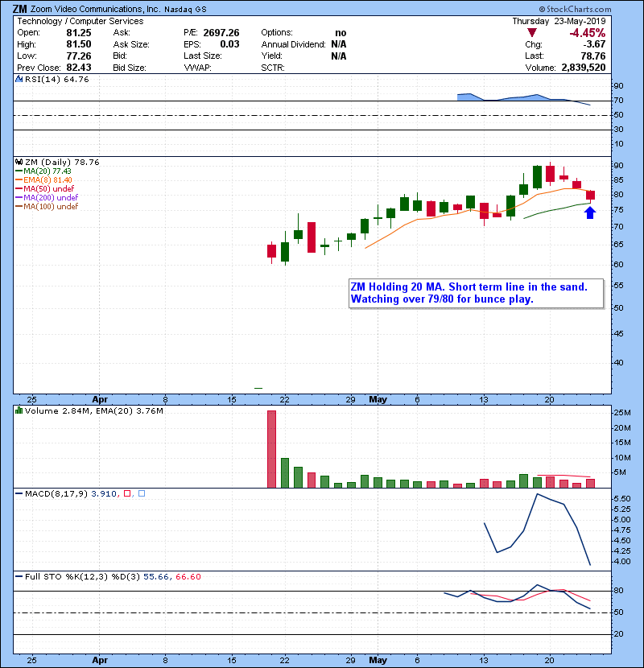Click the 85 tick on the price axis
The height and width of the screenshot is (668, 644).
pos(618,180)
